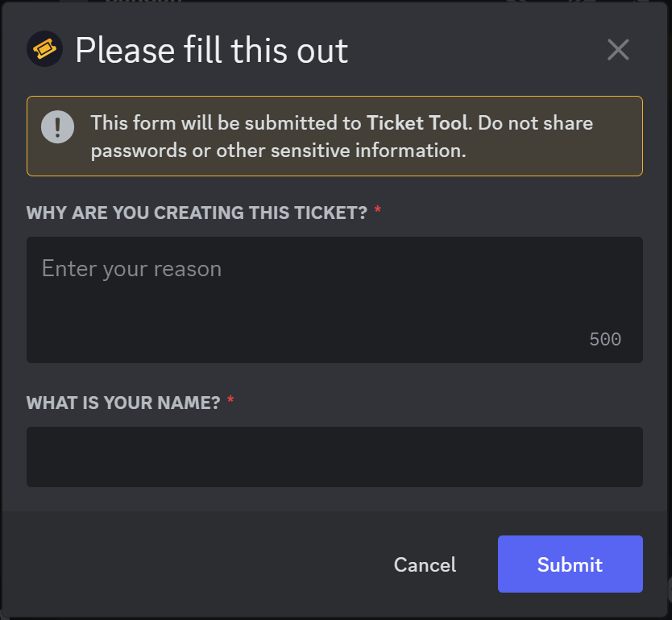Click the "What is your name?" label
This screenshot has width=672, height=620.
pos(123,403)
